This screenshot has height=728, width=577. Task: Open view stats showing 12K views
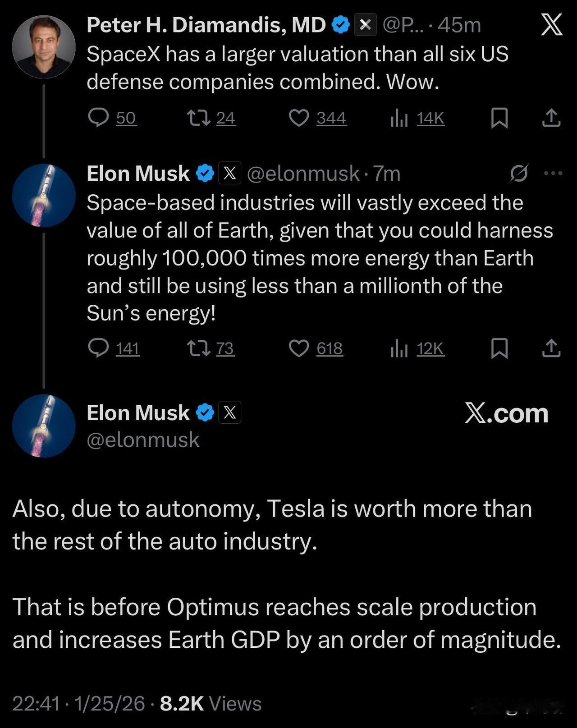pos(399,348)
